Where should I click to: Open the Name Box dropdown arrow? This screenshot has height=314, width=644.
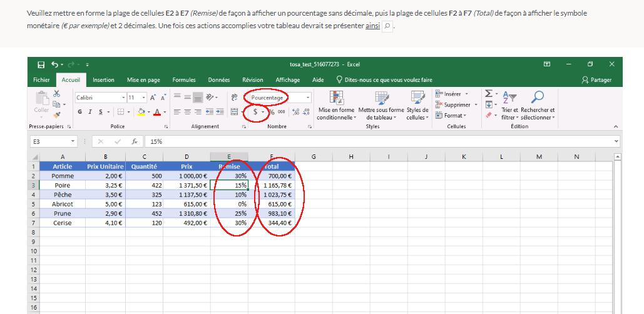point(74,141)
